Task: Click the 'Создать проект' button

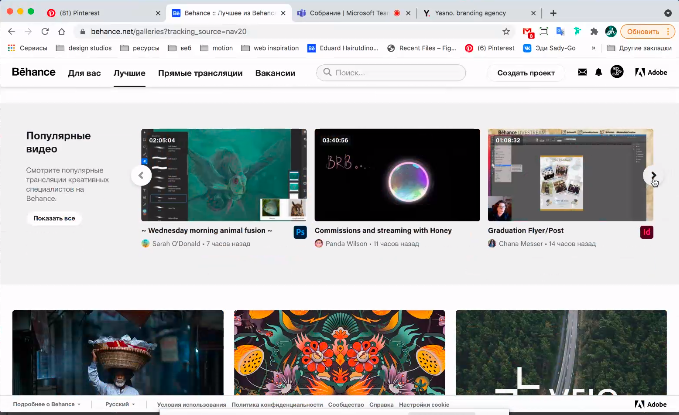Action: [x=526, y=73]
